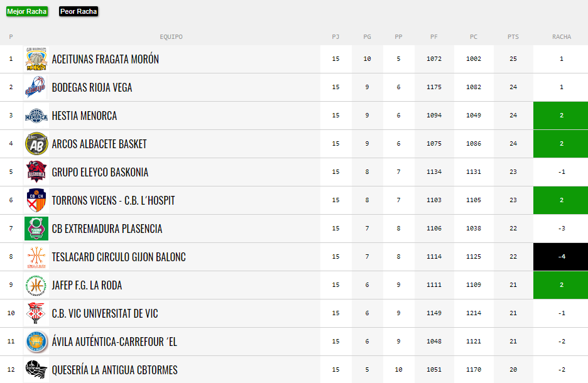Click the Aceitunas Fragata Morón team logo
The image size is (588, 383).
pyautogui.click(x=36, y=59)
